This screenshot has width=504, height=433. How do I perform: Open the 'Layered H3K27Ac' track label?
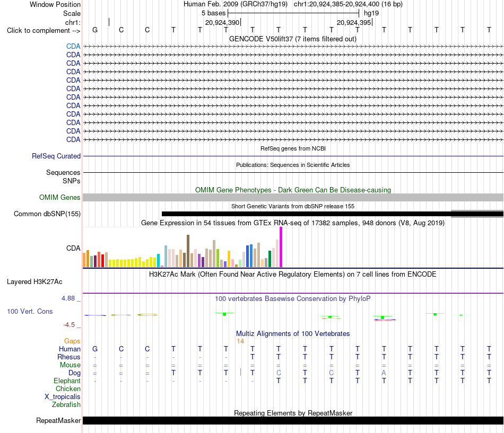tap(34, 282)
